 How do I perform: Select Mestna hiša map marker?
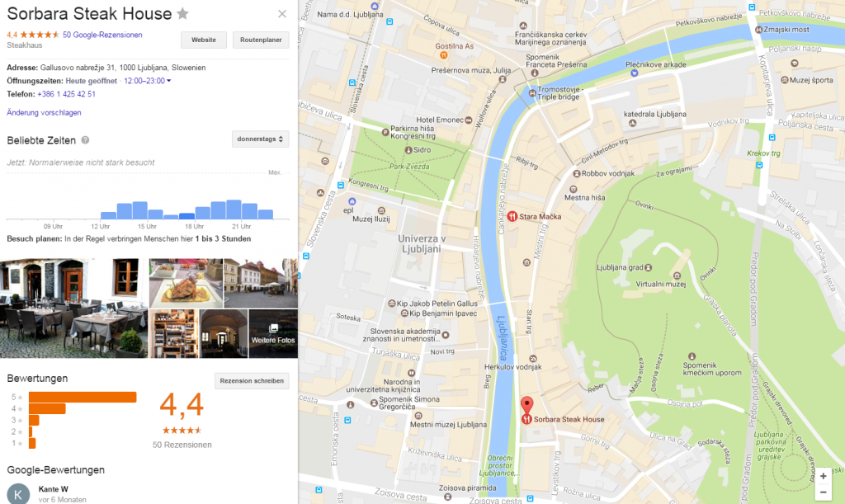(574, 190)
